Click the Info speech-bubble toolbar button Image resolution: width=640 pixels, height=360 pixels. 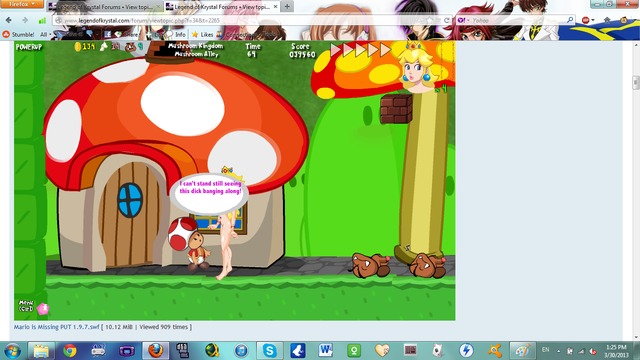[x=176, y=35]
